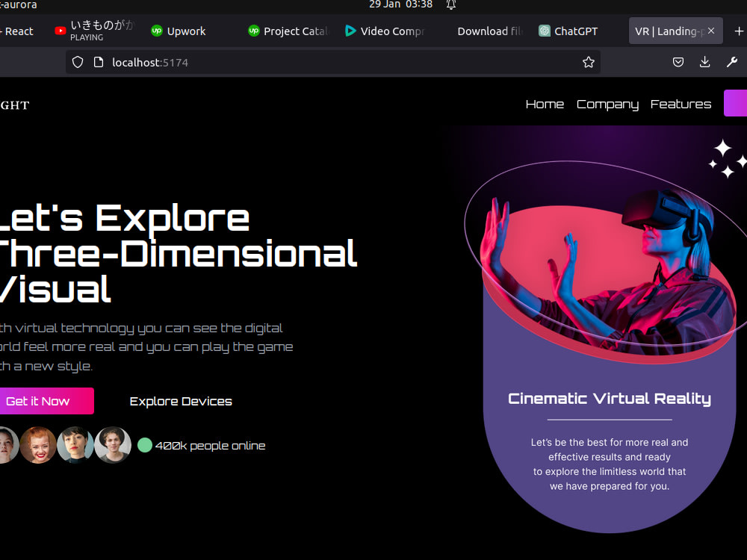
Task: Click the red-haired woman avatar
Action: [x=38, y=445]
